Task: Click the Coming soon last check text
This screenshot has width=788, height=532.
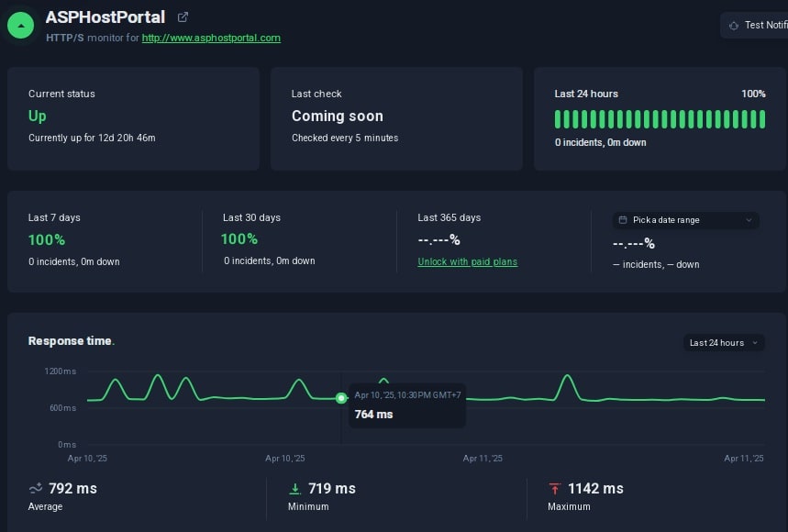Action: (338, 116)
